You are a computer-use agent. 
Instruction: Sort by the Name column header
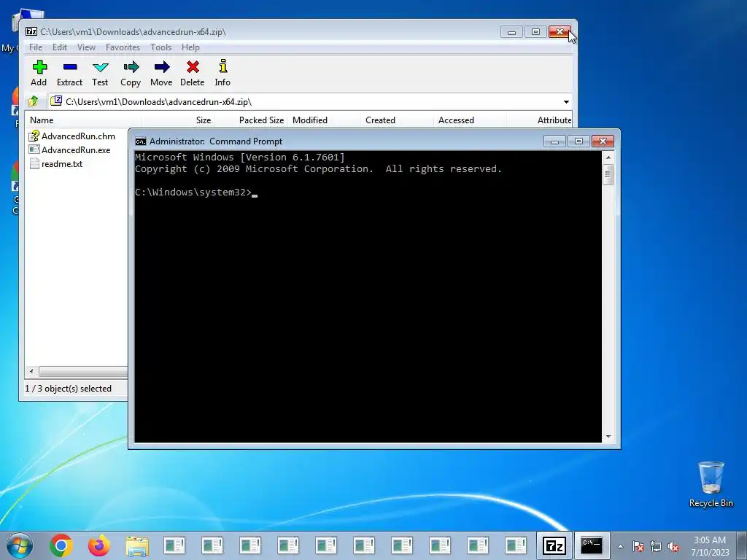coord(83,120)
